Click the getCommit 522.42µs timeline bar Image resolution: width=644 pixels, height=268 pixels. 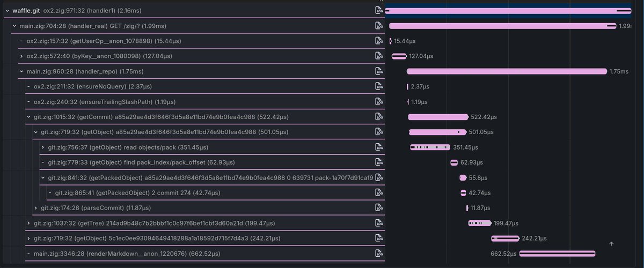(x=438, y=117)
